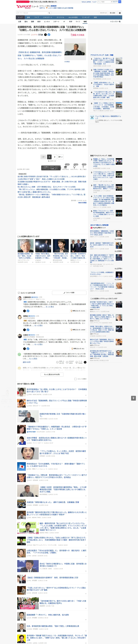The image size is (138, 644).
Task: Click OBS大分放送 logo near headline
Action: (78, 35)
